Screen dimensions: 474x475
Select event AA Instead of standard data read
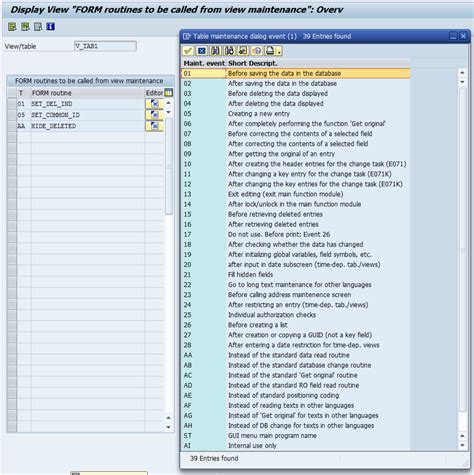coord(296,355)
